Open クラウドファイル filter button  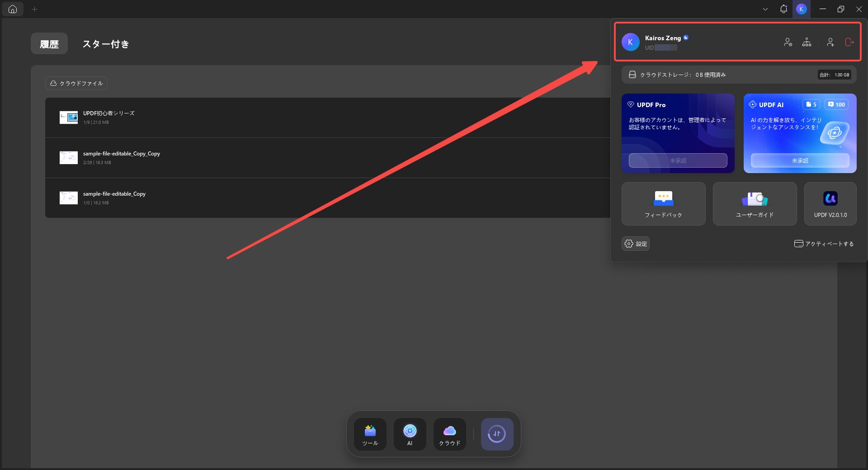tap(76, 83)
